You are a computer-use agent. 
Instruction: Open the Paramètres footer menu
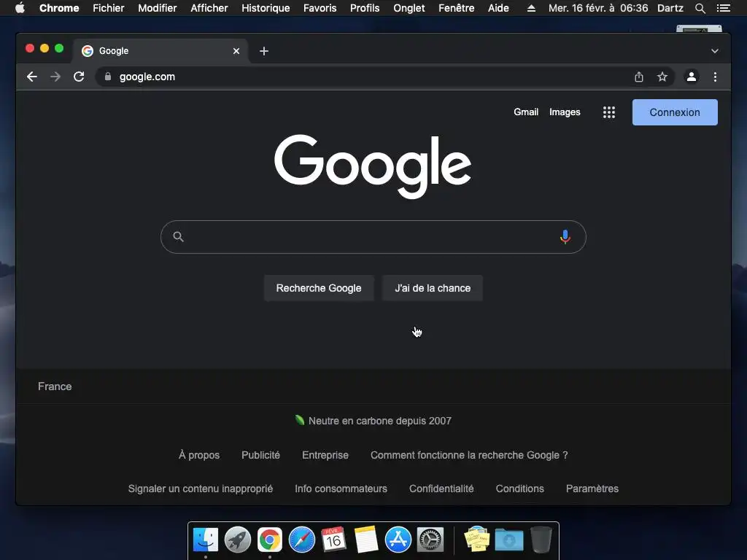592,489
